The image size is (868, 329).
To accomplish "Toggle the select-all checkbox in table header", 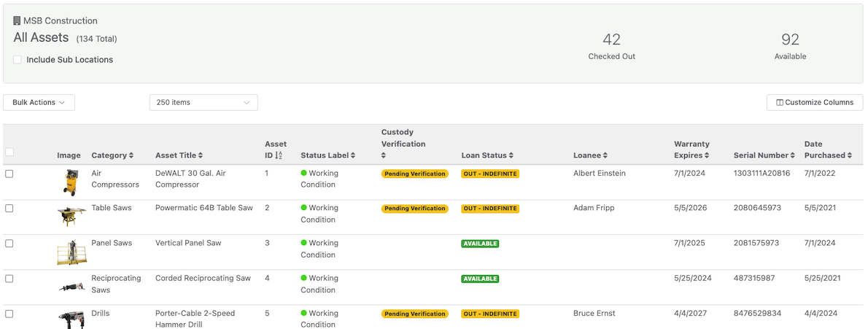I will (x=9, y=152).
